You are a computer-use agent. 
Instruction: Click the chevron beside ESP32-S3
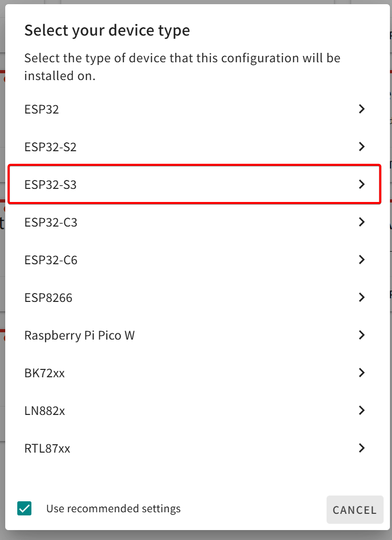pos(361,184)
